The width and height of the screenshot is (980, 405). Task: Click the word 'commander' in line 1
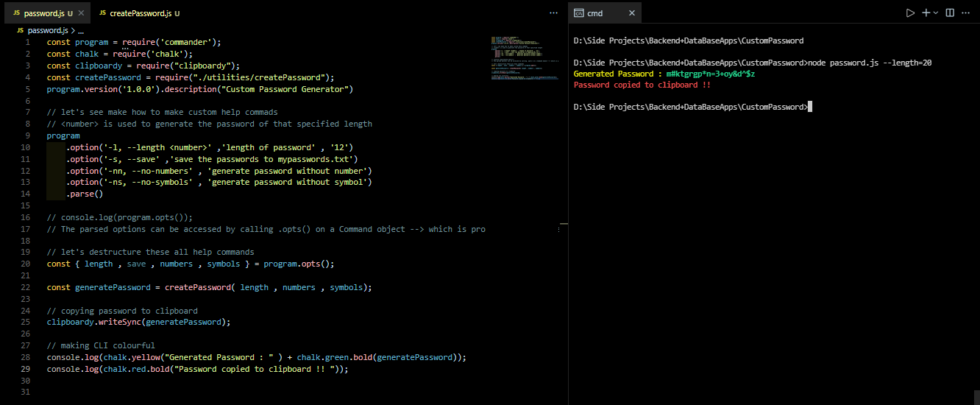186,42
